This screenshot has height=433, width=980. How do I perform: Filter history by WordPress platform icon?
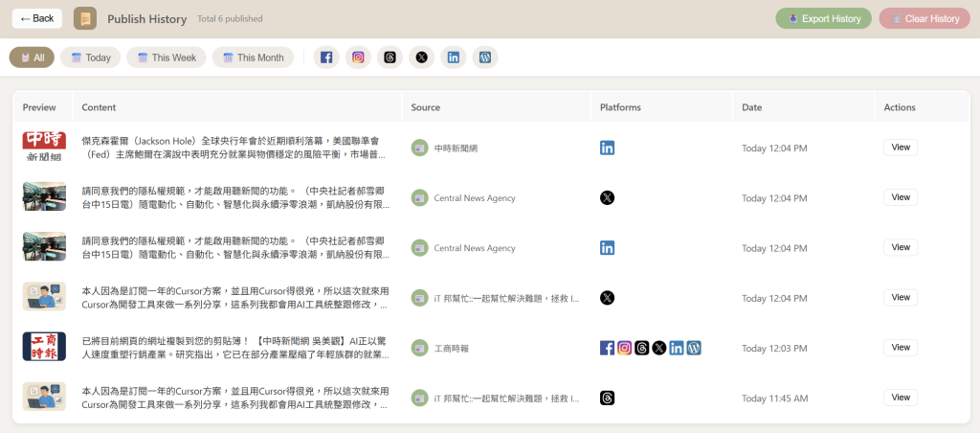[x=485, y=57]
